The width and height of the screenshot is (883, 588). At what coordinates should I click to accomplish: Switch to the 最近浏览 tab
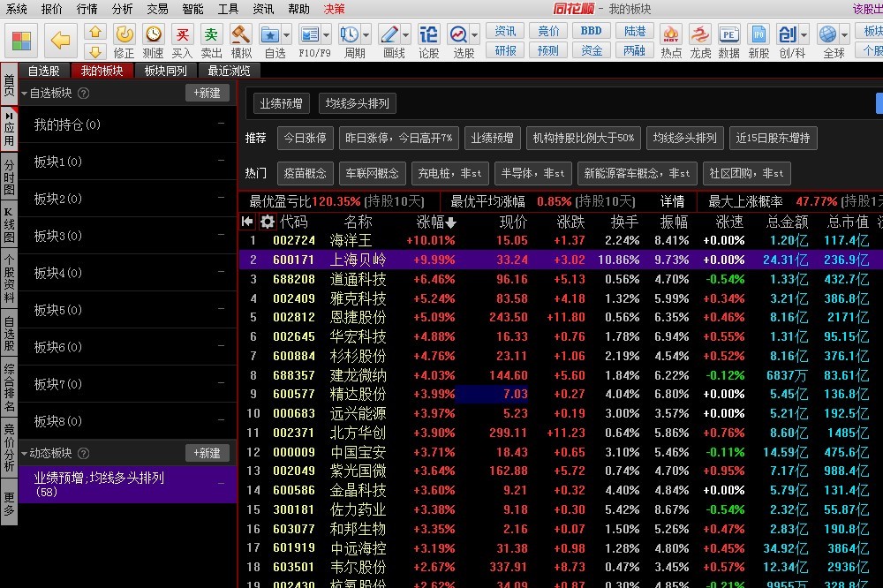pos(229,71)
